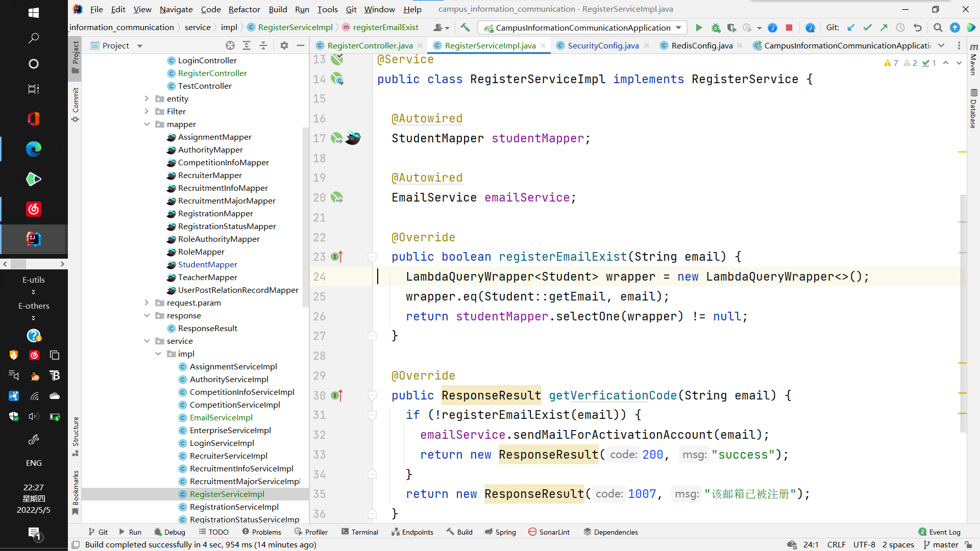Image resolution: width=980 pixels, height=551 pixels.
Task: Update project via Git blue arrow
Action: pos(851,28)
